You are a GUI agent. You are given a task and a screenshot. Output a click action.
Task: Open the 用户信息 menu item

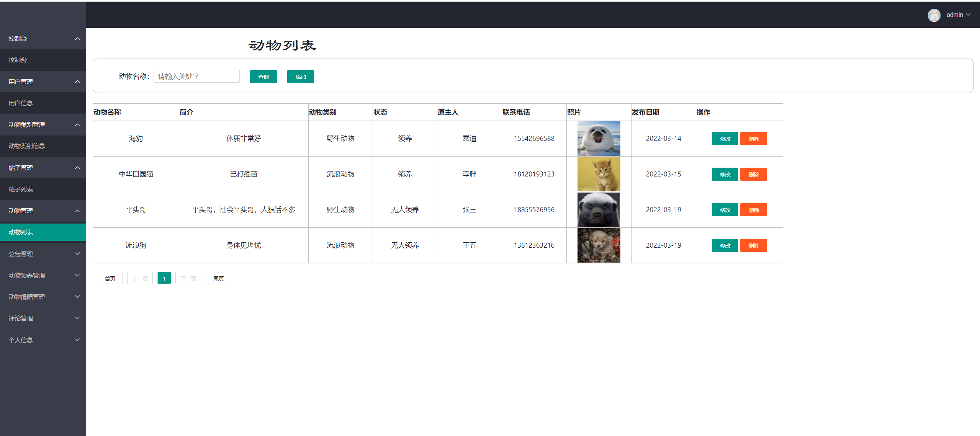(x=21, y=103)
